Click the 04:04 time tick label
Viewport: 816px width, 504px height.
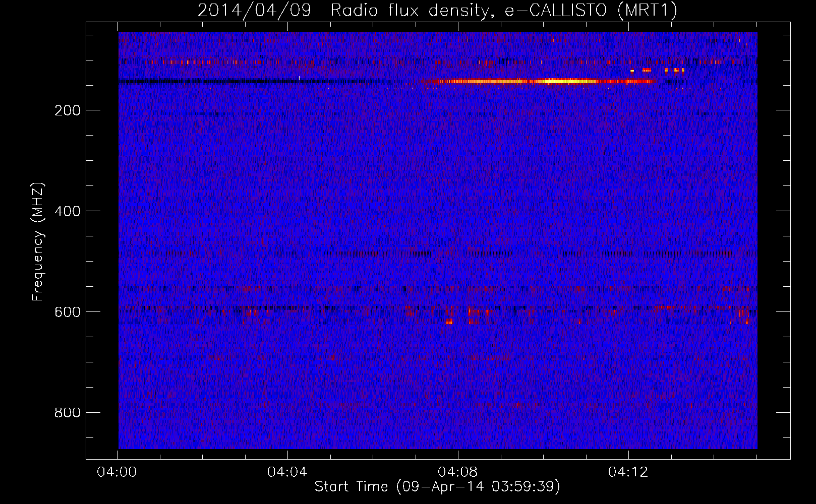click(287, 472)
